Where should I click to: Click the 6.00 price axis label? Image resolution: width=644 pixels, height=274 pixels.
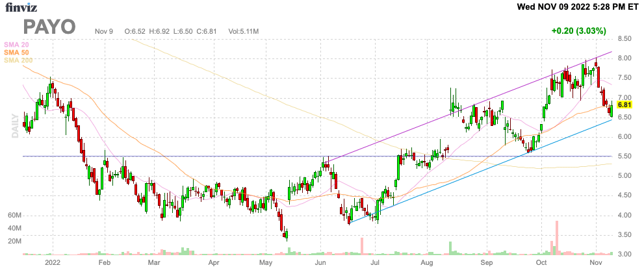[625, 136]
